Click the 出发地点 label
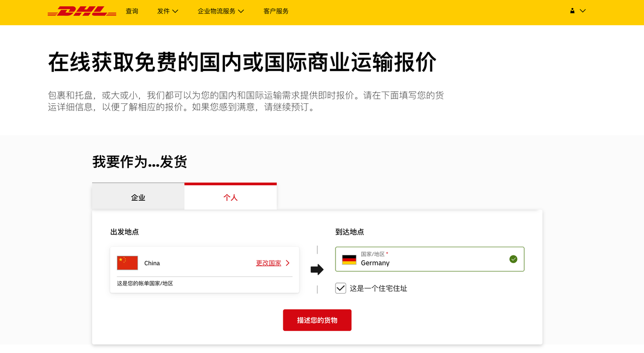 point(124,232)
